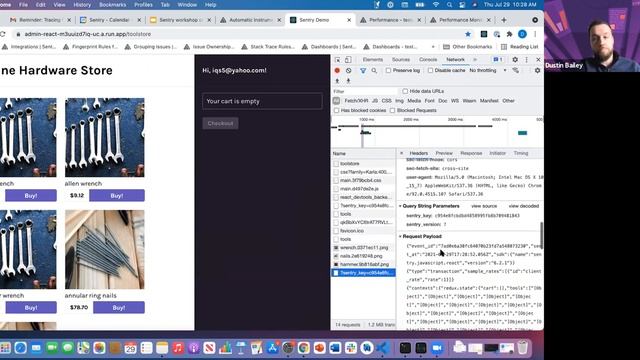This screenshot has width=640, height=360.
Task: Open Music app in the Dock
Action: coord(178,348)
